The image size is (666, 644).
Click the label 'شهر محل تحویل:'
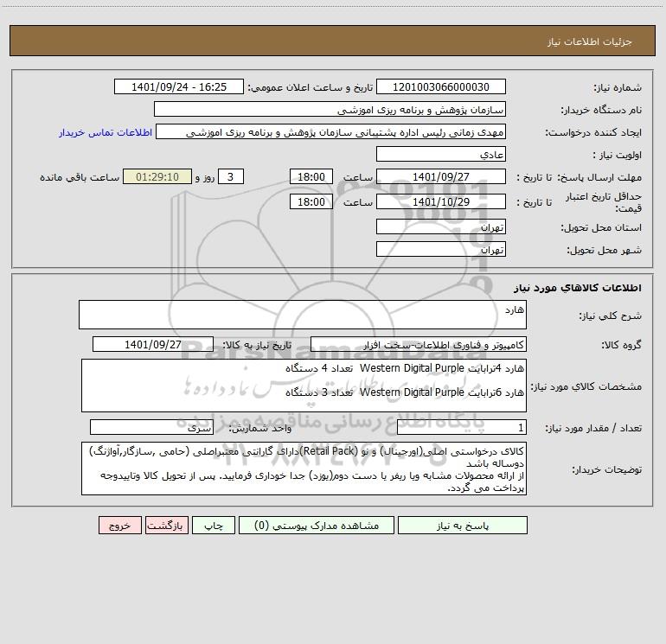(605, 250)
